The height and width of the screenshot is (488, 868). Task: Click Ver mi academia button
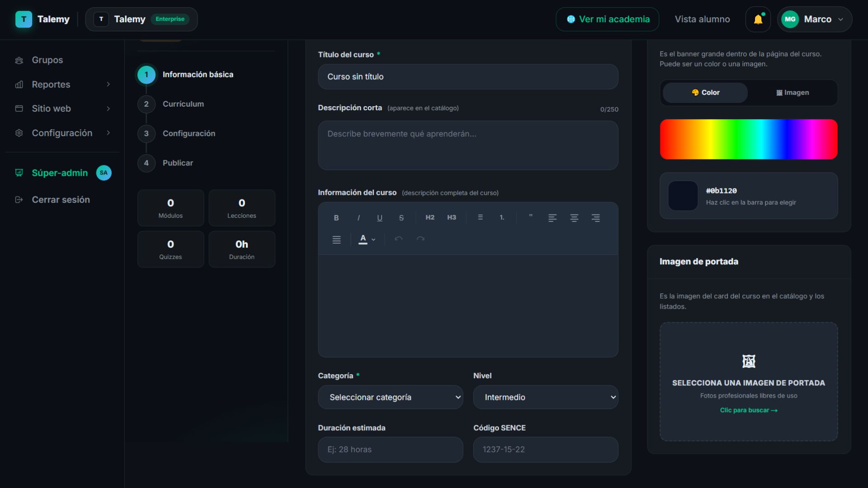[x=607, y=19]
